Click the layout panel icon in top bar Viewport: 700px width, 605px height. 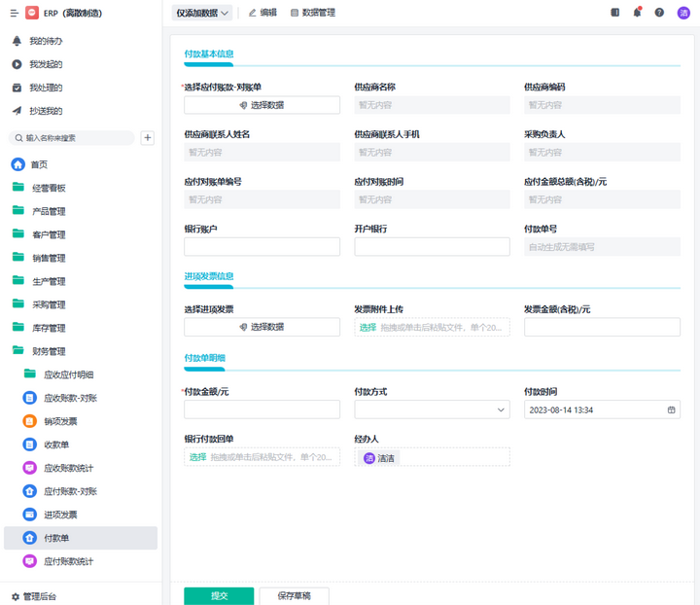[614, 13]
